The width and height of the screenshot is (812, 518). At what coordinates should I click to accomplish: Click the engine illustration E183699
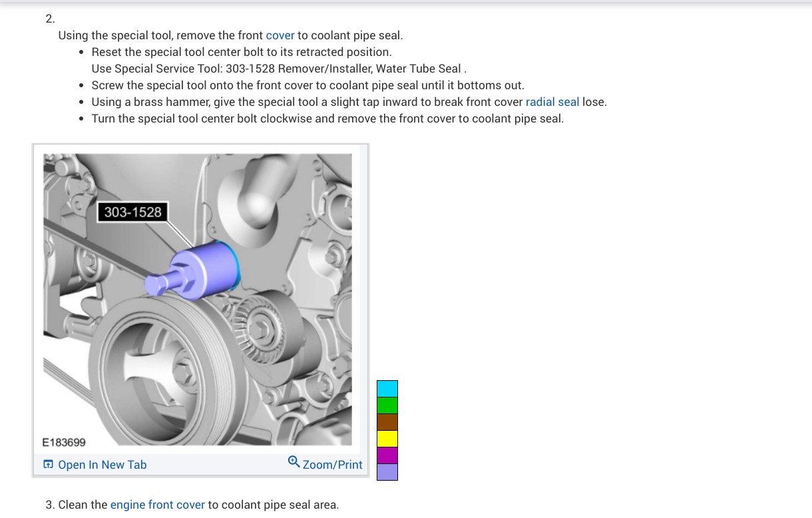198,300
